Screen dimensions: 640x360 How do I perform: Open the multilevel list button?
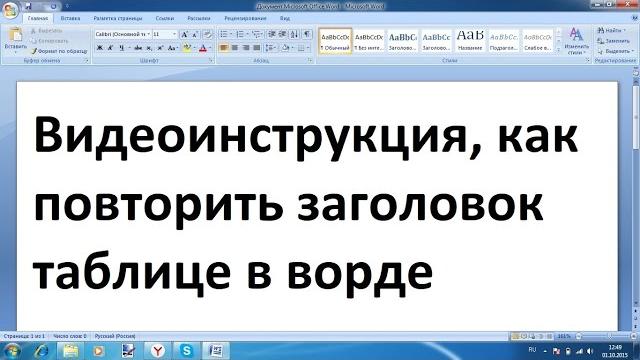258,34
